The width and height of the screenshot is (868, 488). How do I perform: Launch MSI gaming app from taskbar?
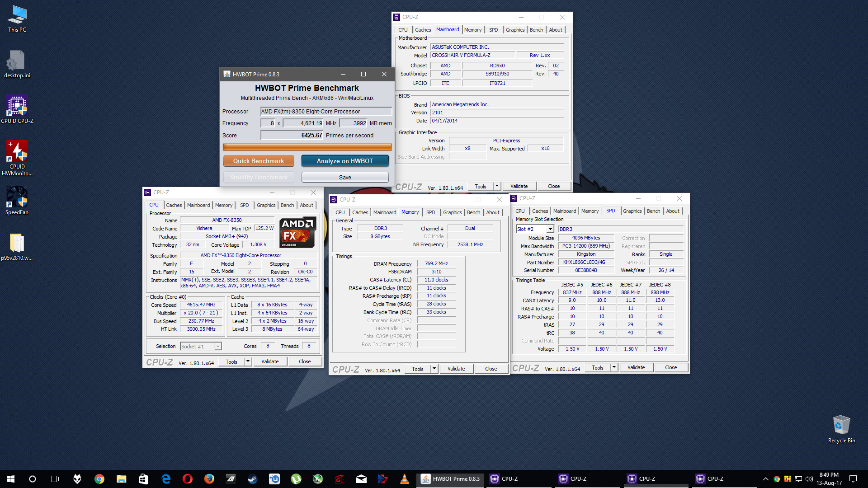340,479
